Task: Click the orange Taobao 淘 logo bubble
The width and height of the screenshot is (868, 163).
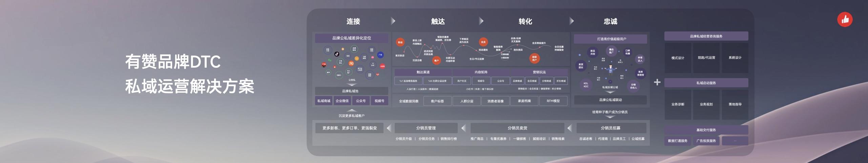Action: coord(351,64)
